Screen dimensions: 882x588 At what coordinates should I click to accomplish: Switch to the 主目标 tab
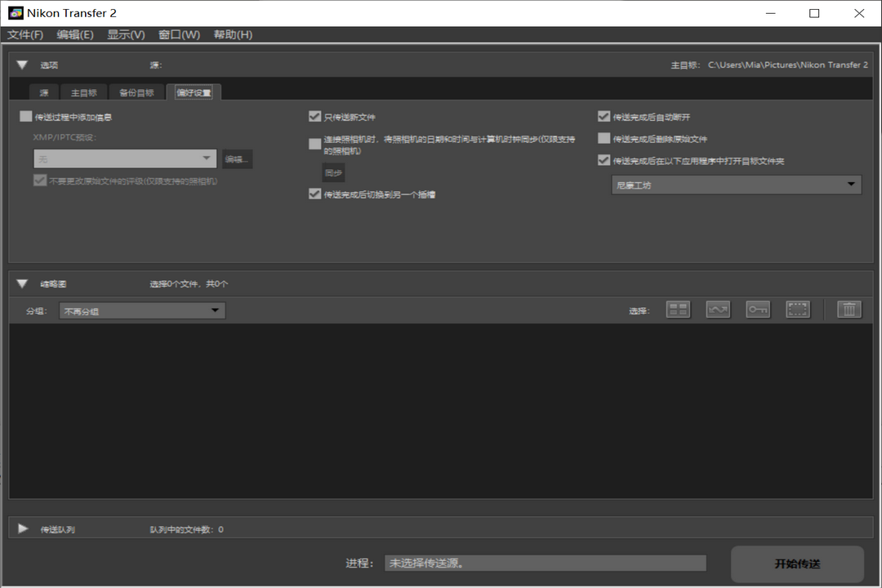(83, 92)
